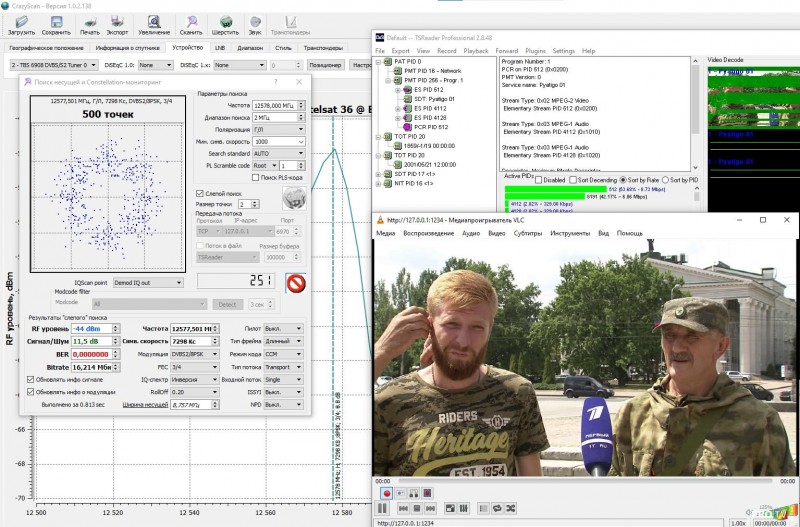Screen dimensions: 800x527
Task: Switch to the LNB tab
Action: (x=219, y=47)
